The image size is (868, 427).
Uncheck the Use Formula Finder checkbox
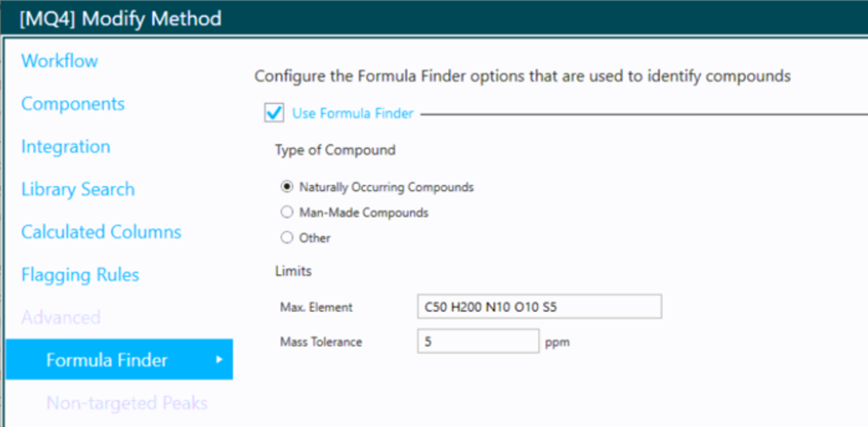pyautogui.click(x=274, y=112)
